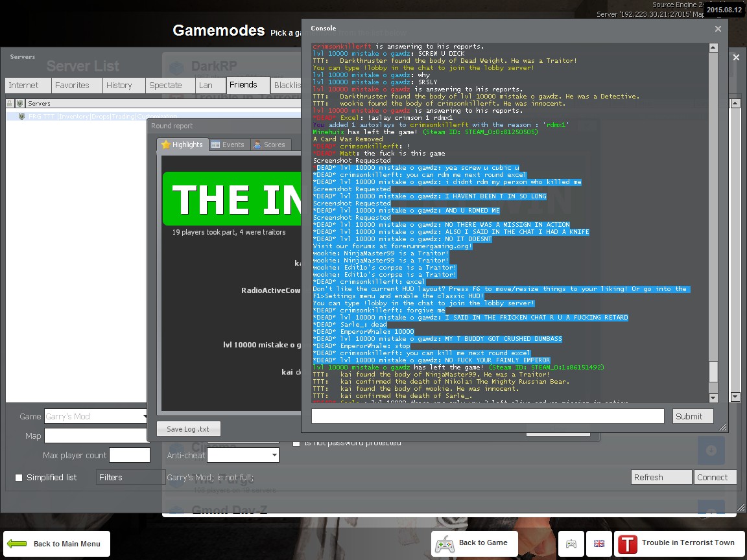747x560 pixels.
Task: Close the Console window
Action: [718, 29]
